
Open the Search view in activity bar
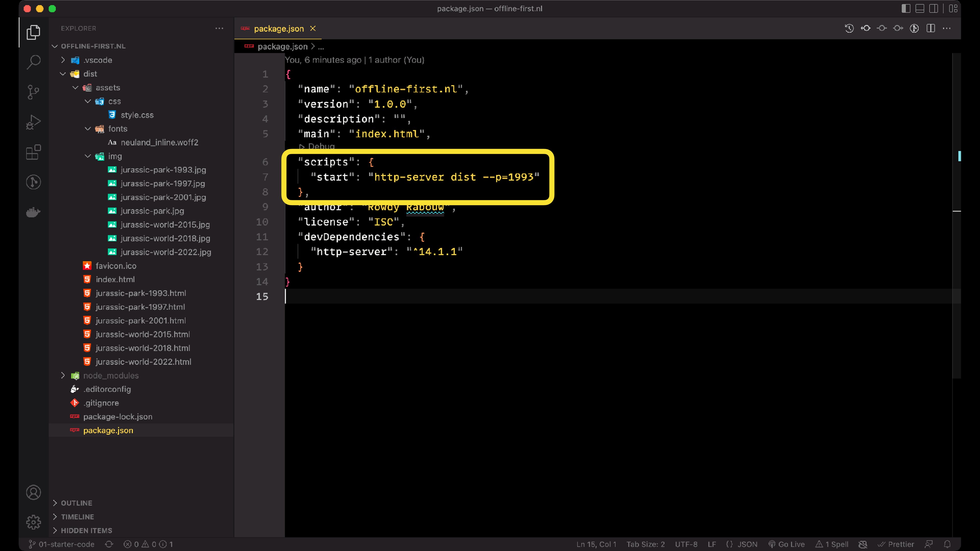33,62
